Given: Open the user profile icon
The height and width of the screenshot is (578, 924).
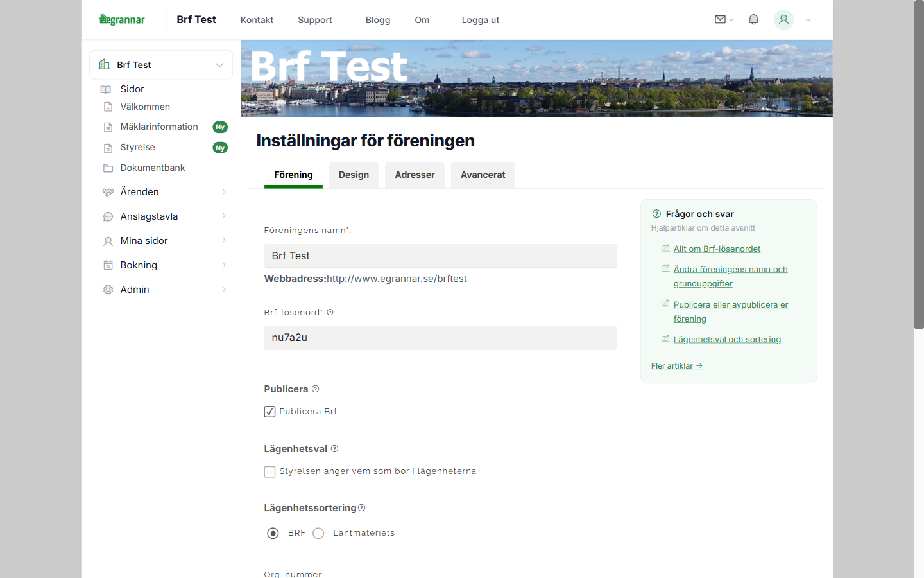Looking at the screenshot, I should (x=783, y=20).
